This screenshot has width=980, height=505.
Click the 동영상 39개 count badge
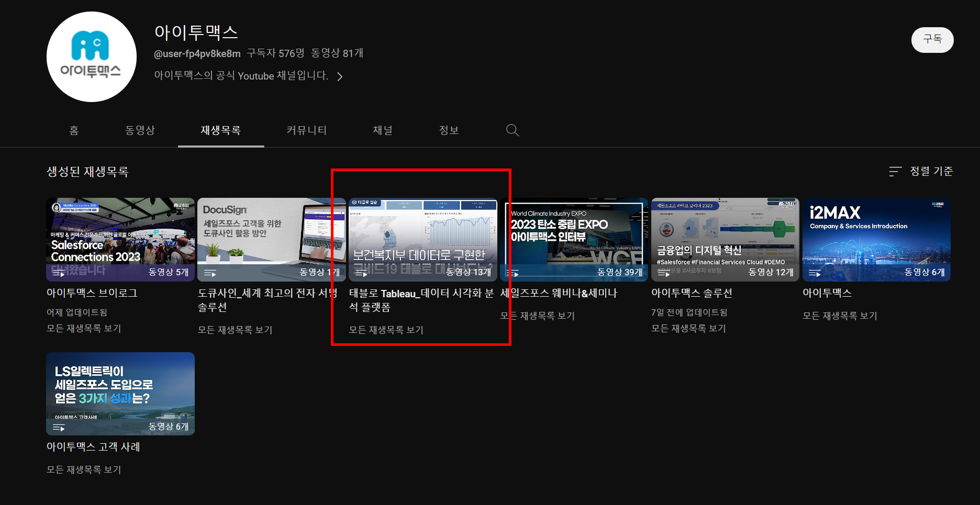coord(620,272)
